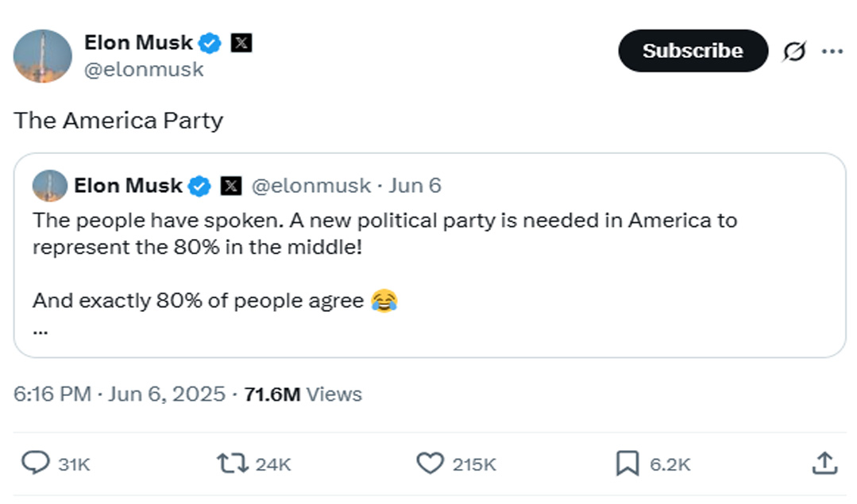
Task: Open the Elon Musk display name link
Action: tap(138, 43)
